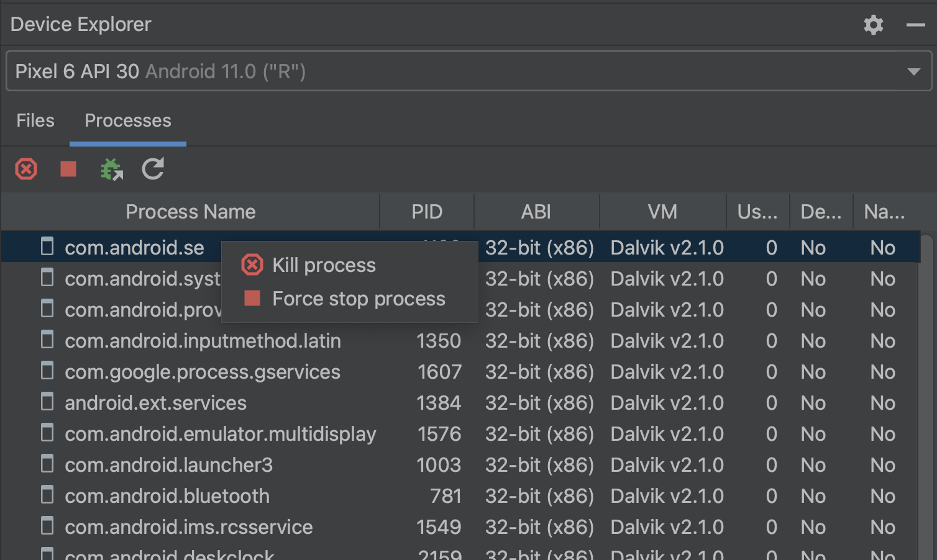The image size is (937, 560).
Task: Click device icon beside com.android.launcher3
Action: point(47,464)
